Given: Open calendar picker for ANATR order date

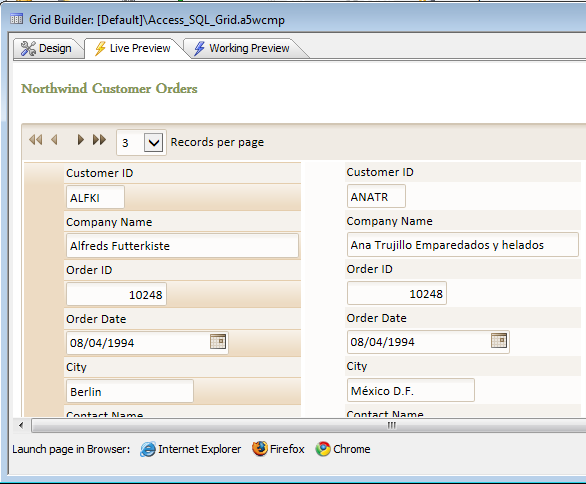Looking at the screenshot, I should [499, 340].
